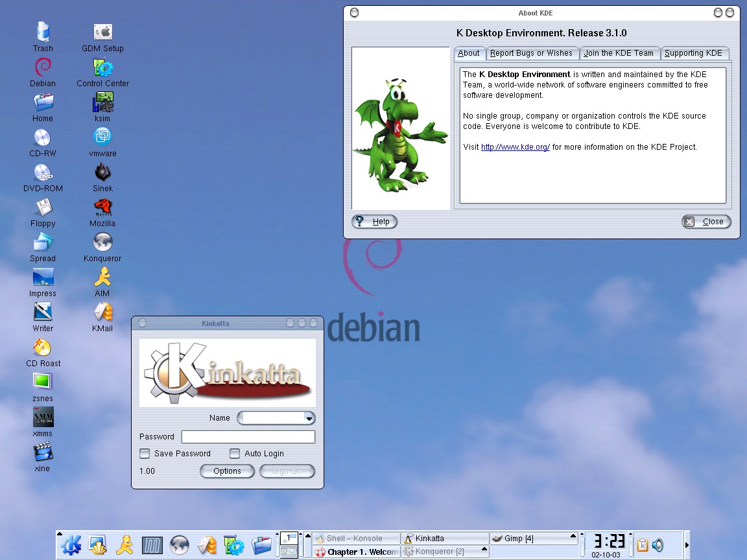Click the Home folder icon in the panel
747x560 pixels.
click(x=261, y=545)
